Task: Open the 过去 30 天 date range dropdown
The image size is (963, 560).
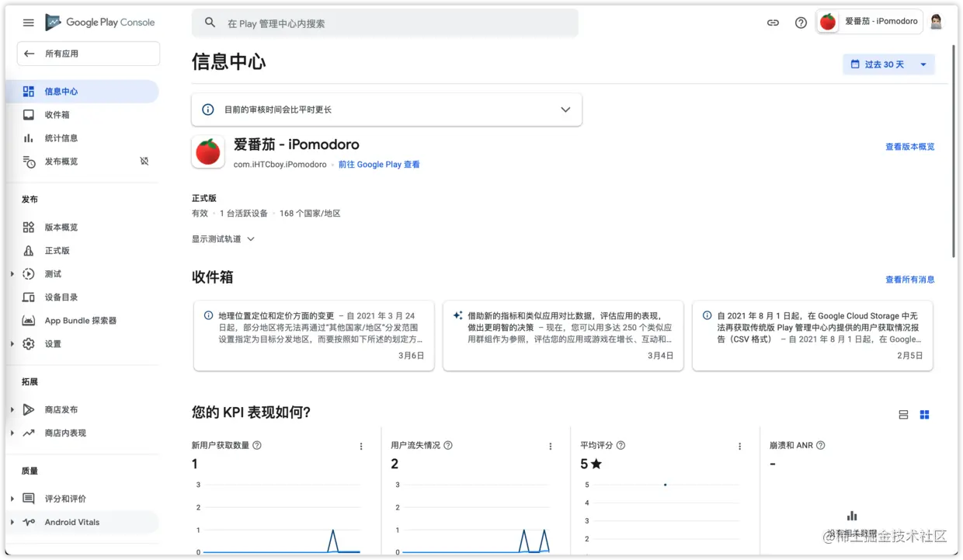Action: pyautogui.click(x=888, y=64)
